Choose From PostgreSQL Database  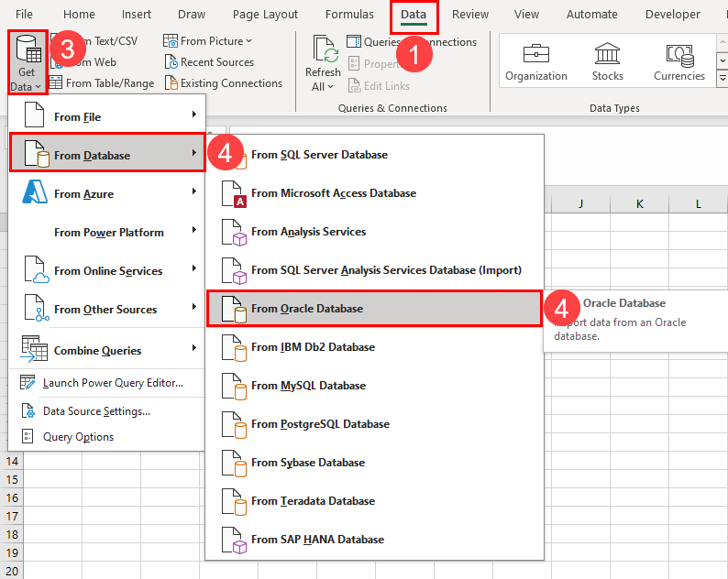click(x=375, y=423)
